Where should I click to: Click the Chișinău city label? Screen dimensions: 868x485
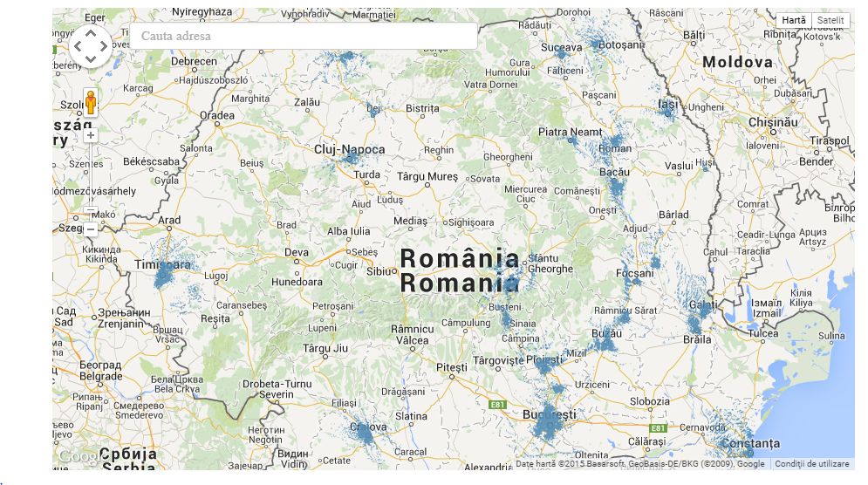coord(773,122)
